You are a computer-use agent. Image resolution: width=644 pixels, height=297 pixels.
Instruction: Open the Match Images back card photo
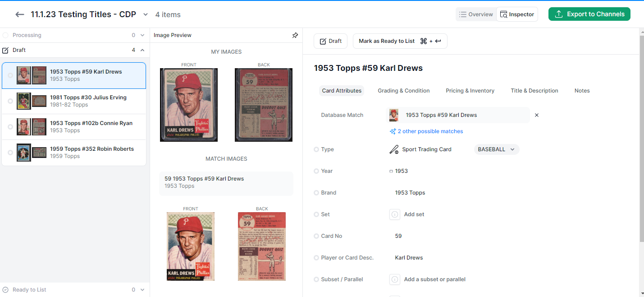(262, 246)
